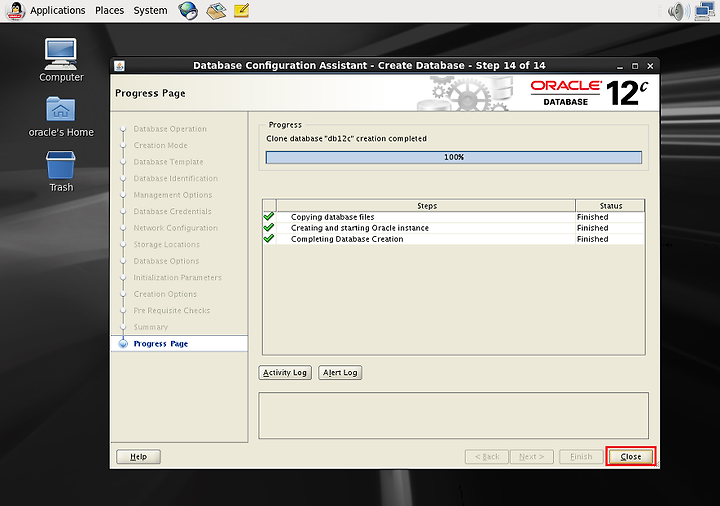Select Pre Requisite Checks step

172,310
